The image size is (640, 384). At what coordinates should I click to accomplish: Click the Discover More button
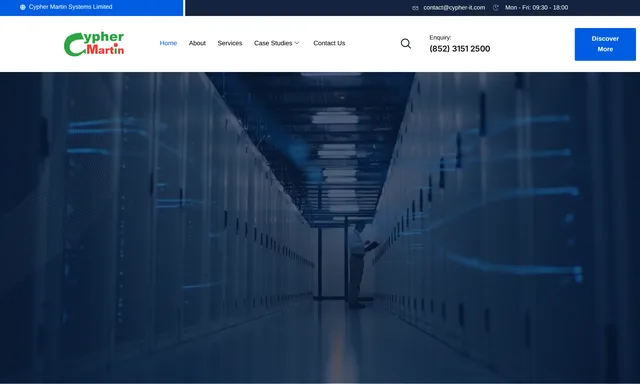(605, 44)
